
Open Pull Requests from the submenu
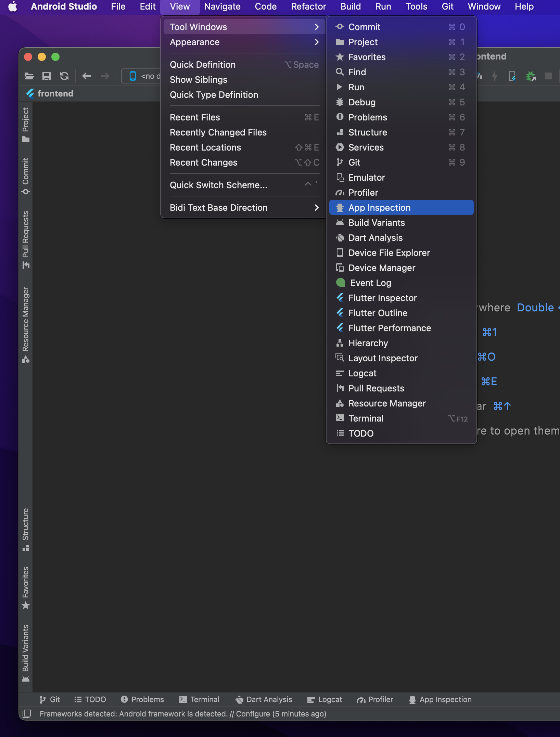coord(401,388)
